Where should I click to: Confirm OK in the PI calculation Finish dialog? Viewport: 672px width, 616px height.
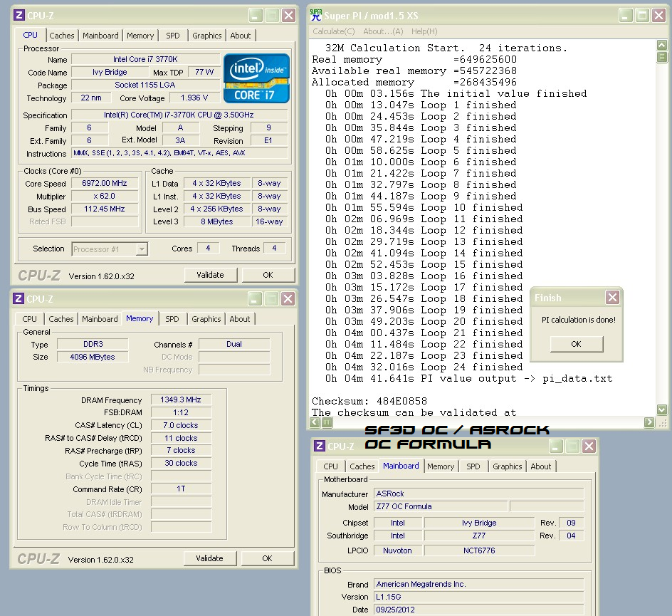click(577, 344)
